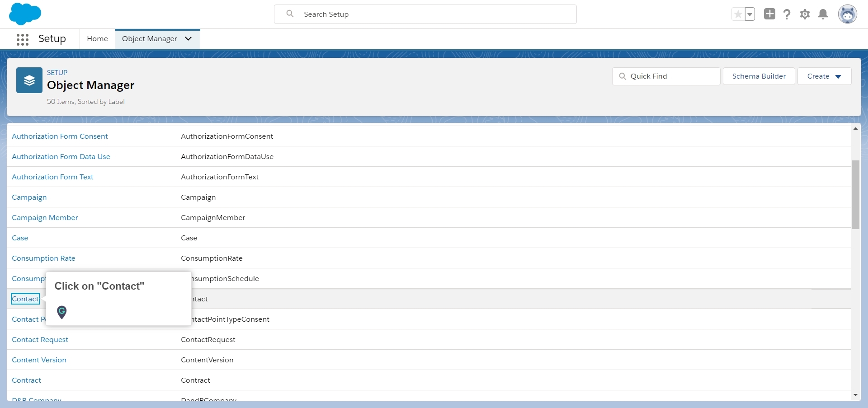This screenshot has height=408, width=868.
Task: Click the CampaignMember API name cell
Action: 213,218
